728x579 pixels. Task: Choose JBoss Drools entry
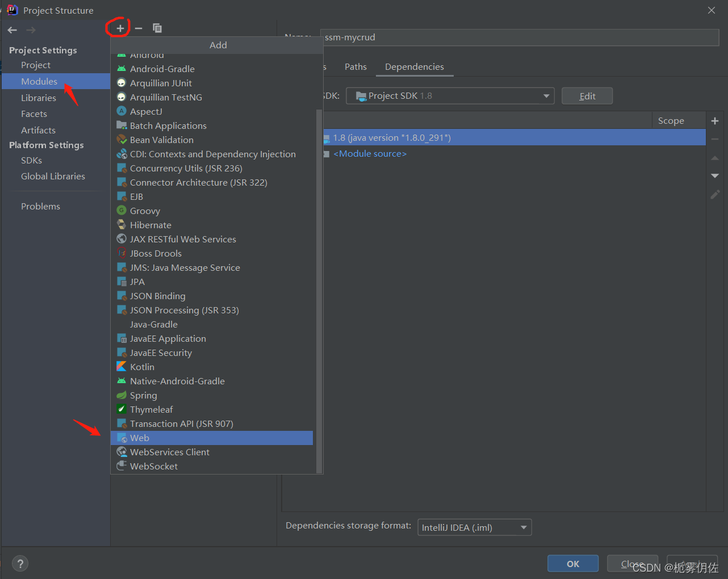pyautogui.click(x=212, y=253)
